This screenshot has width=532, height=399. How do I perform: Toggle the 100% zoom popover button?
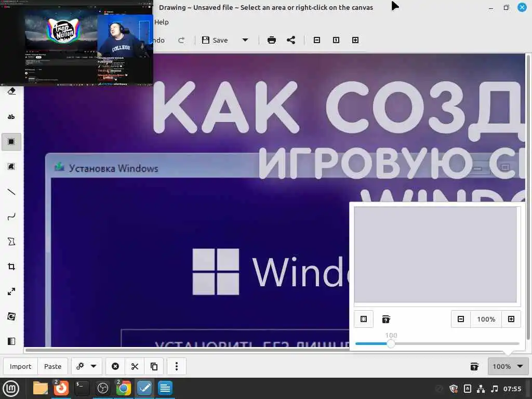[x=508, y=366]
